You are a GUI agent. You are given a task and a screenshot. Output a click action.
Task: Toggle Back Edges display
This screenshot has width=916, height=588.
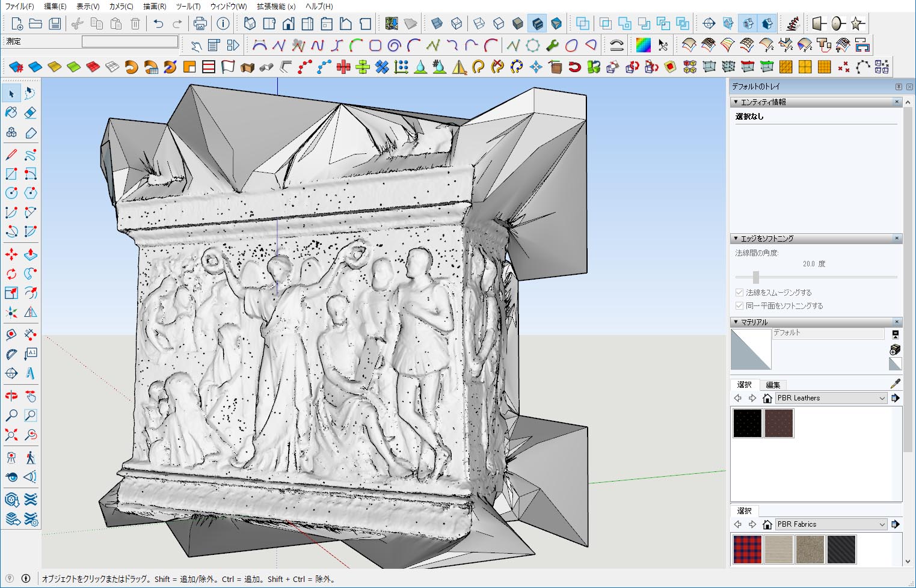point(456,23)
